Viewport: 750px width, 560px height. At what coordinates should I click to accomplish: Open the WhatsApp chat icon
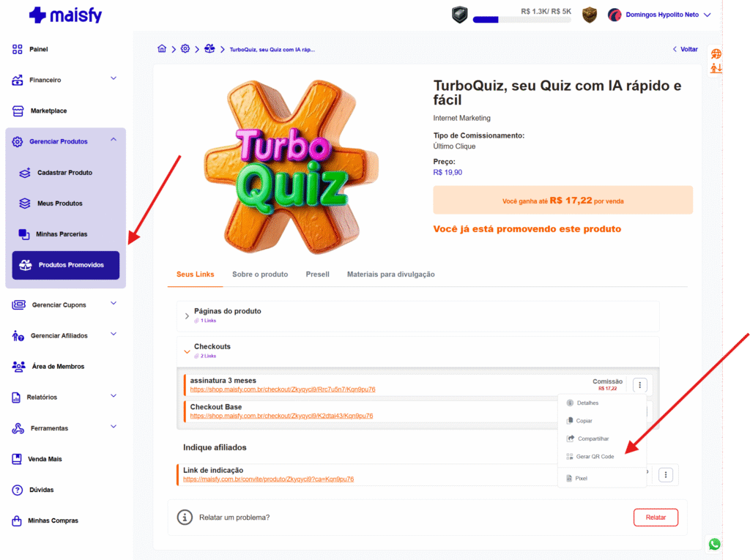pos(715,544)
